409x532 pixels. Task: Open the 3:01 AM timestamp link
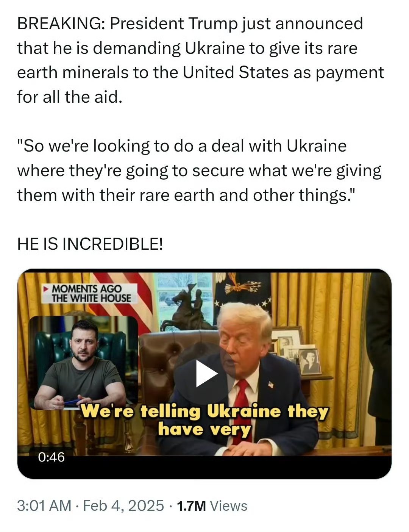point(44,505)
